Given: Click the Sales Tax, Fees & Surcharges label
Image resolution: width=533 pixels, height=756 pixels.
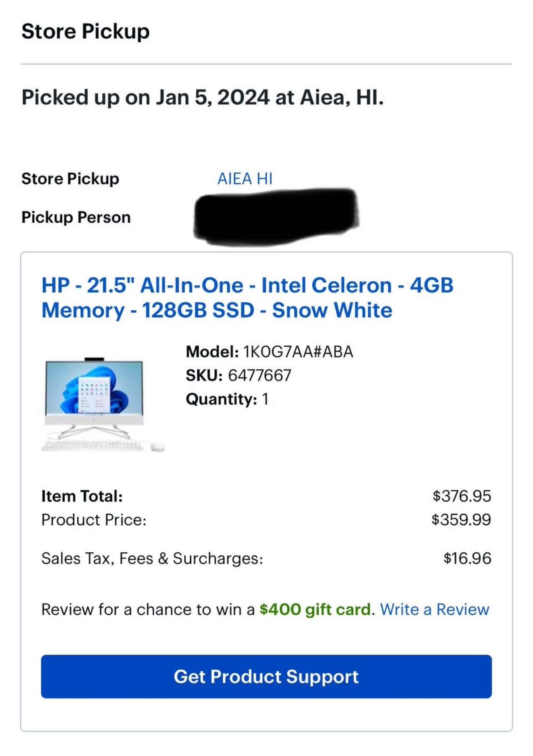Looking at the screenshot, I should 152,558.
